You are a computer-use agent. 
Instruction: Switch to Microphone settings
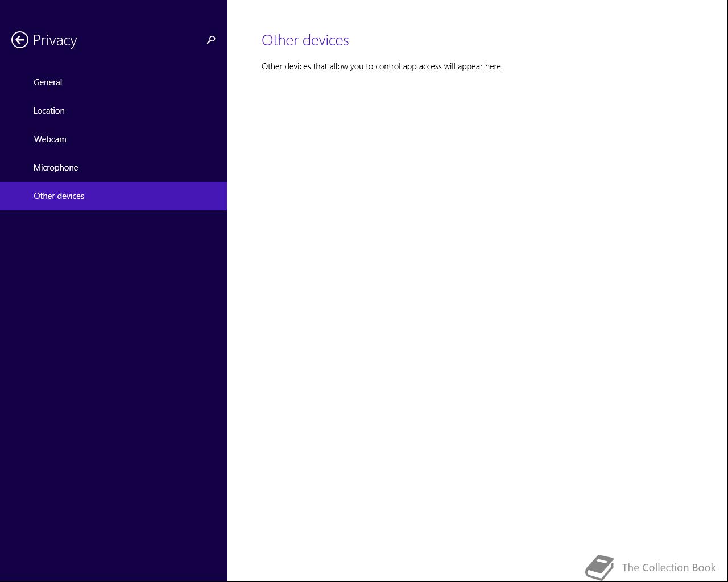(114, 168)
